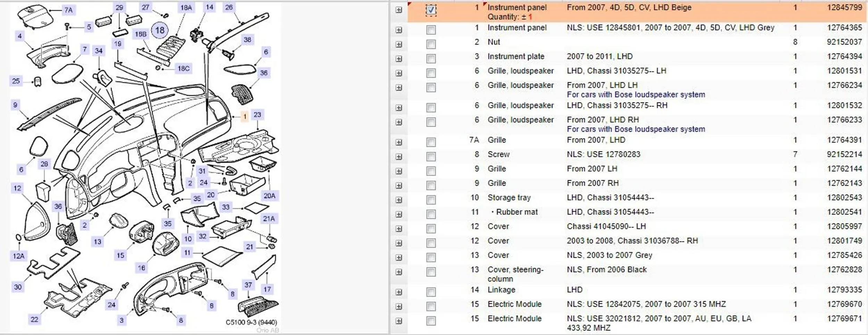Select the 'Instrument plate' name cell

coord(516,56)
